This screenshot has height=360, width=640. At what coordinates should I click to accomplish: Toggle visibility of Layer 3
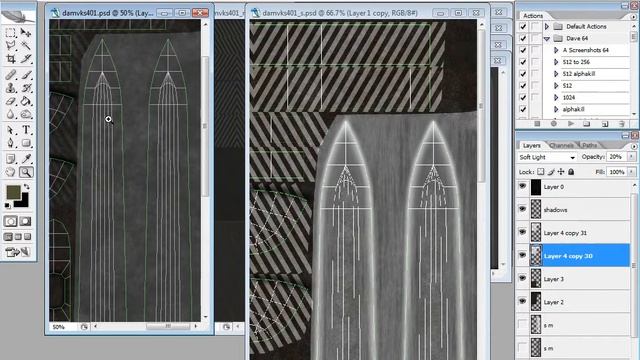522,278
